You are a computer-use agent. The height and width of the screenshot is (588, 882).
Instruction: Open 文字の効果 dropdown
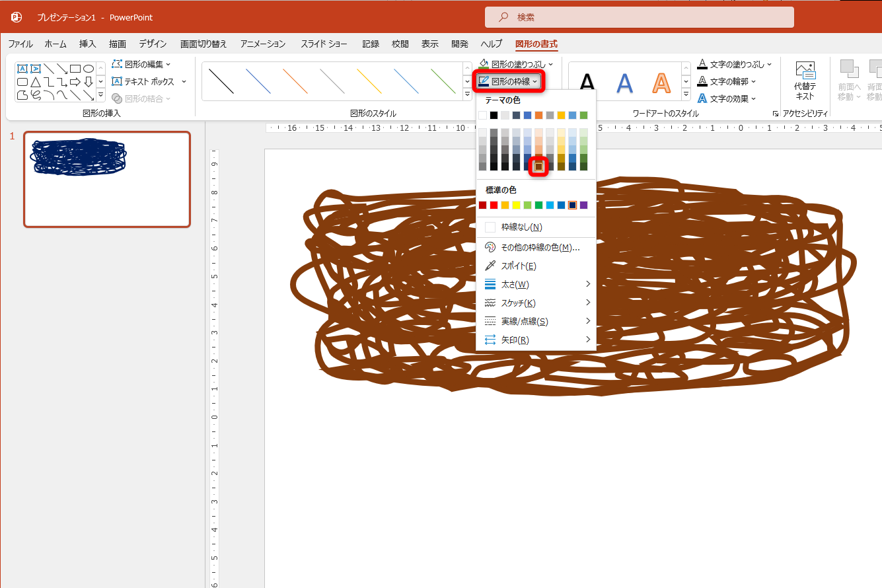[727, 98]
